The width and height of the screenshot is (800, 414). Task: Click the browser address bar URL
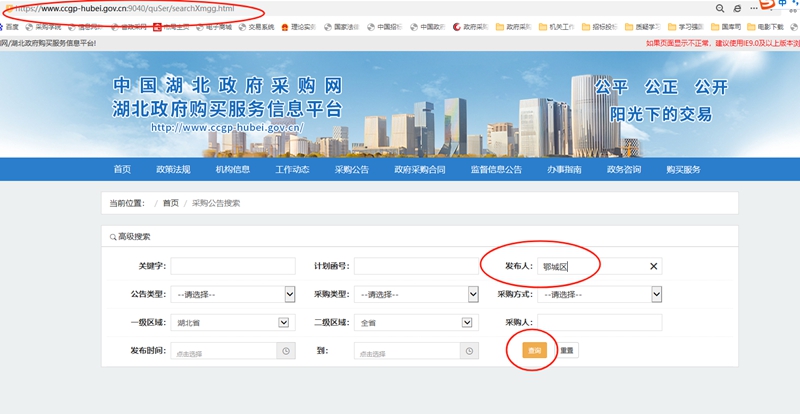point(124,9)
